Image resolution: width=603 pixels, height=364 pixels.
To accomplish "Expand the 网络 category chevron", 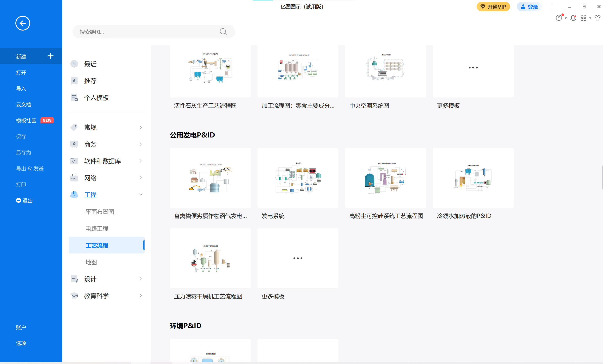I will coord(141,178).
